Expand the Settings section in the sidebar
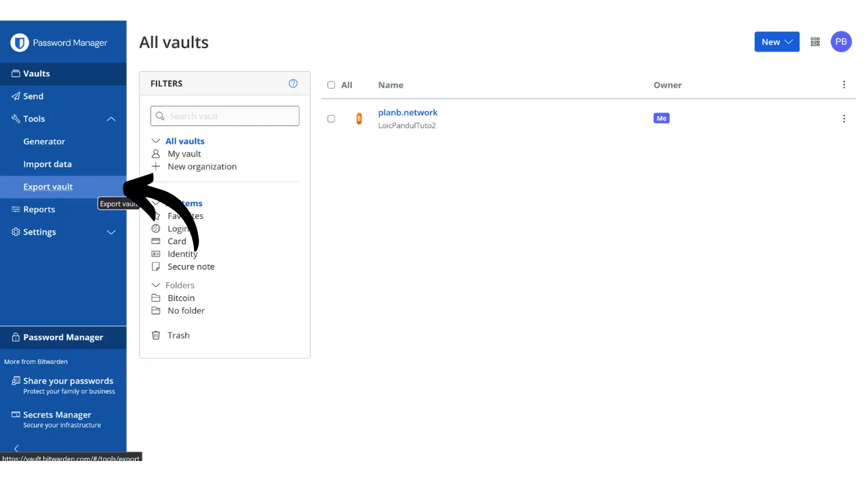The image size is (868, 482). coord(111,232)
